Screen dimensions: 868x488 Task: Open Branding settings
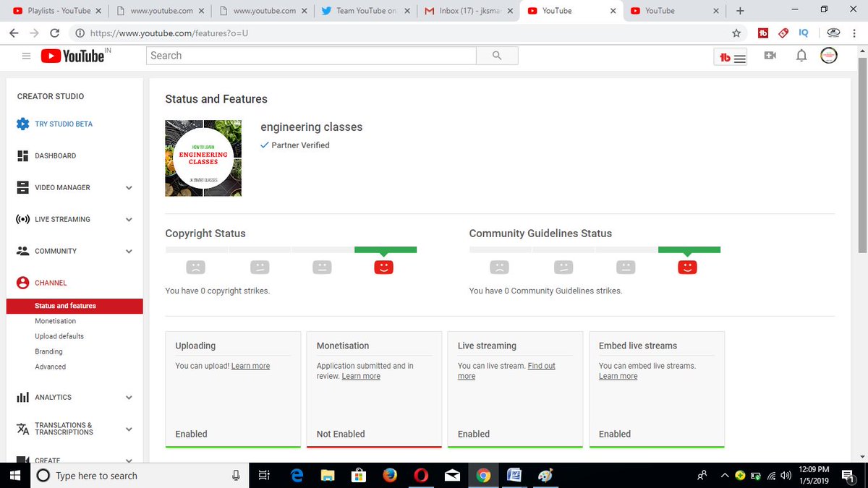pos(48,351)
